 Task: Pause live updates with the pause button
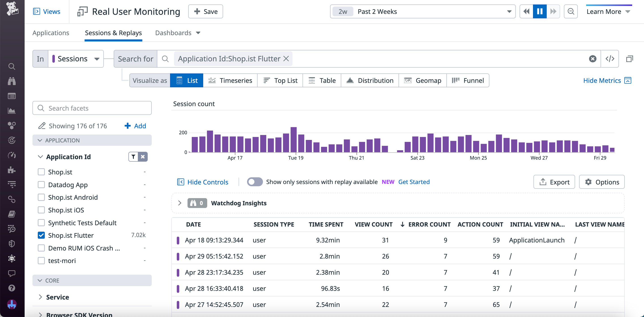(x=540, y=11)
